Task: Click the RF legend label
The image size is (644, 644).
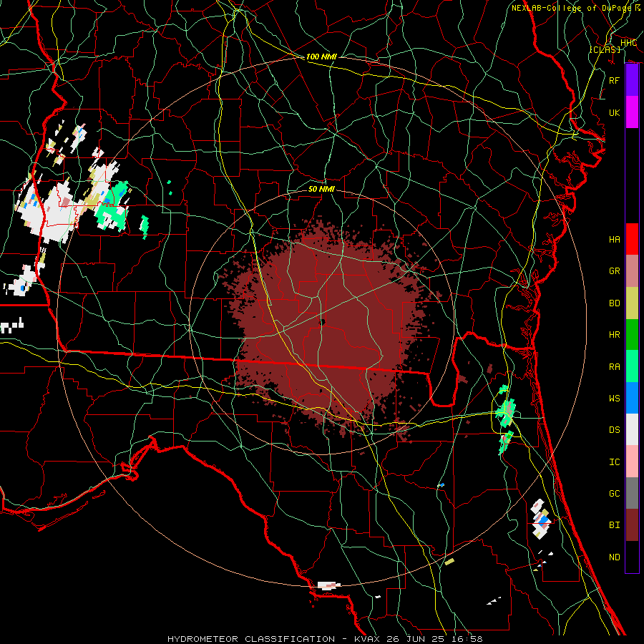Action: coord(615,80)
